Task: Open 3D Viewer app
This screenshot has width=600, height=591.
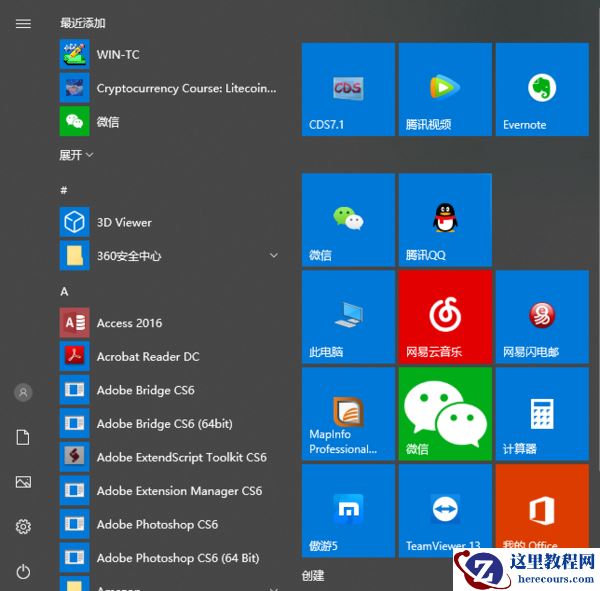Action: (x=168, y=222)
